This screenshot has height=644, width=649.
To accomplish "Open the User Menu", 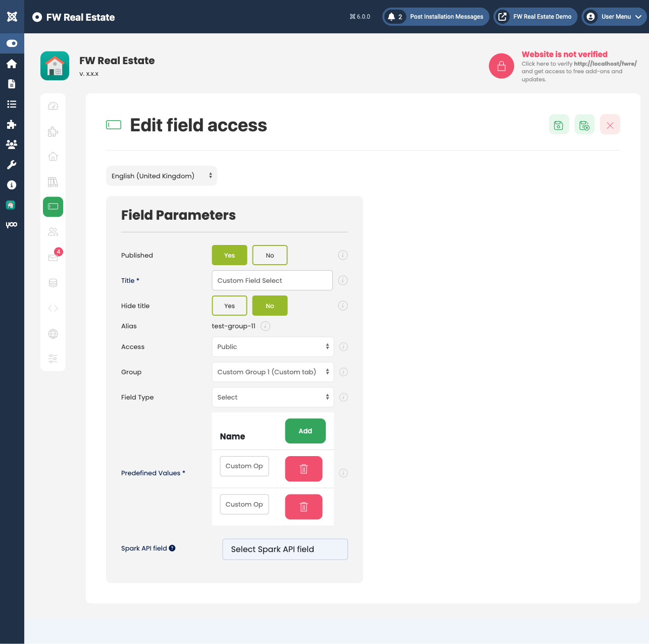I will coord(614,16).
